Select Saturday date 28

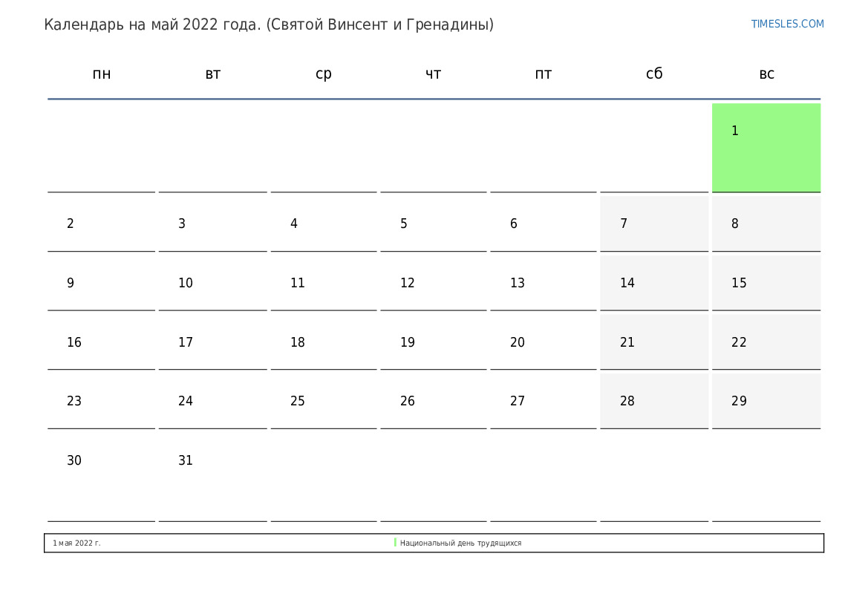[653, 401]
